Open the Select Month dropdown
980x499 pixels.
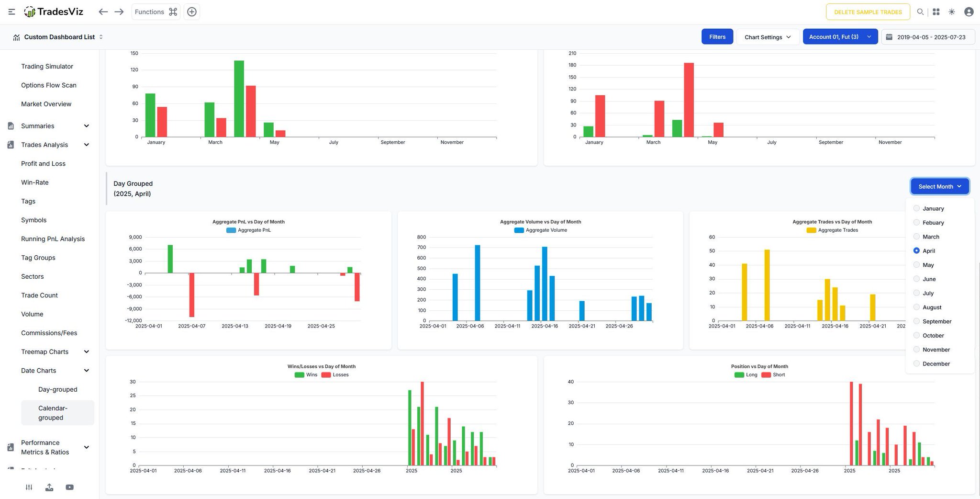click(940, 186)
